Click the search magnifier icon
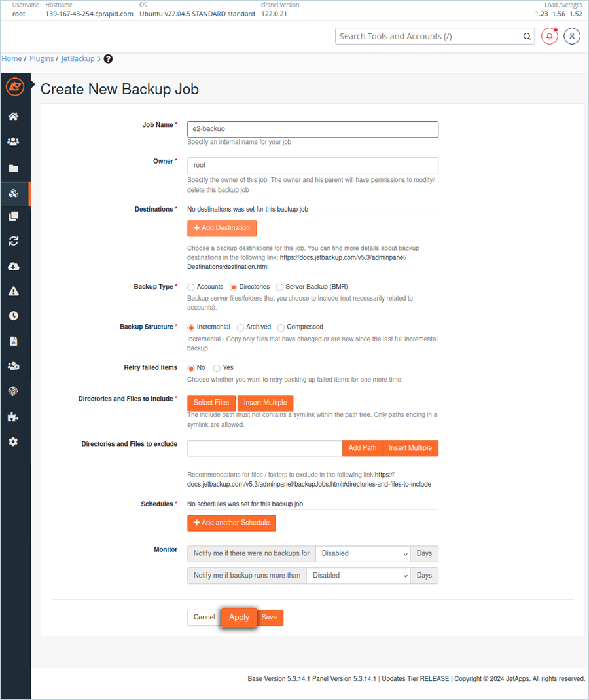589x700 pixels. click(x=527, y=37)
